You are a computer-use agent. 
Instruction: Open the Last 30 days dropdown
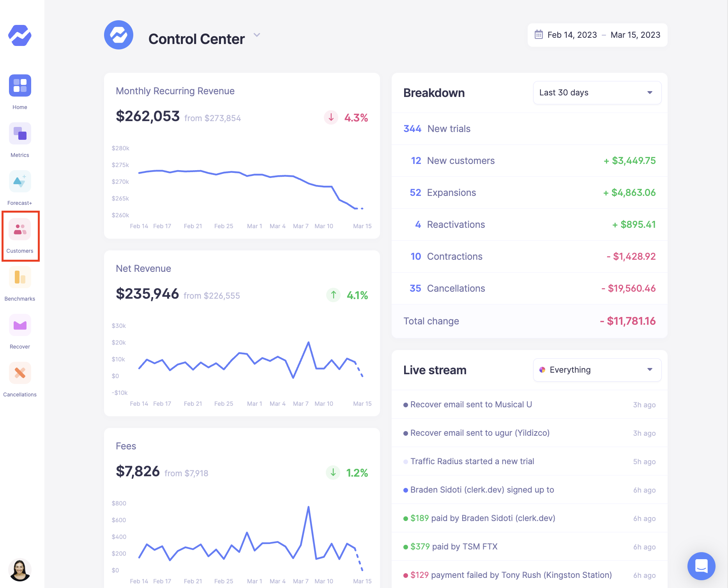click(597, 93)
